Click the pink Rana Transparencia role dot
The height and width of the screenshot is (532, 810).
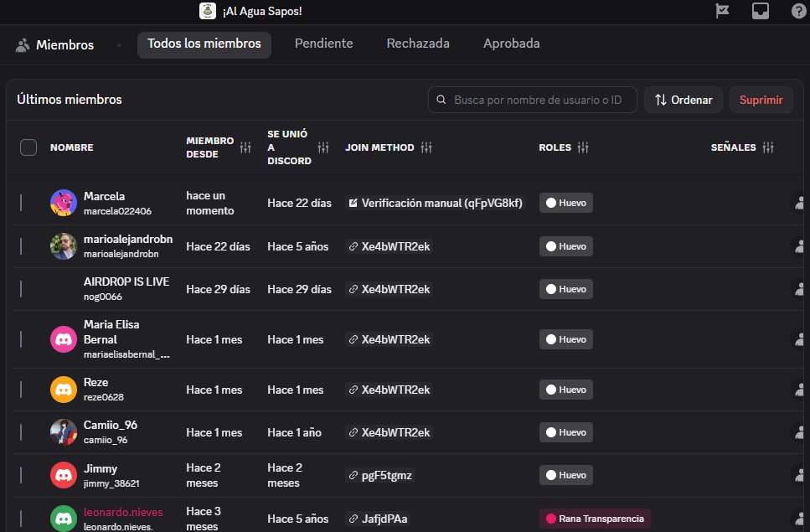551,519
